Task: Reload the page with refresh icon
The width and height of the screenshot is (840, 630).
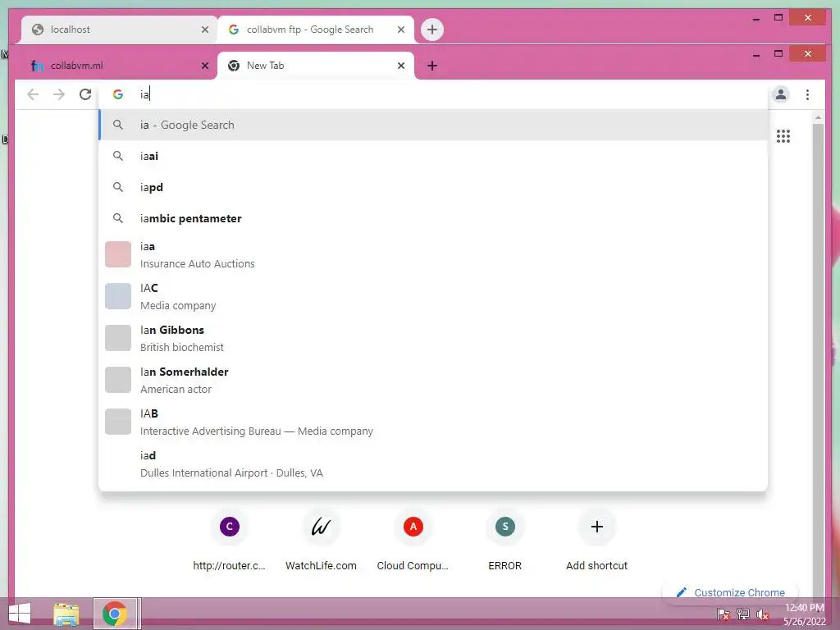Action: pos(85,95)
